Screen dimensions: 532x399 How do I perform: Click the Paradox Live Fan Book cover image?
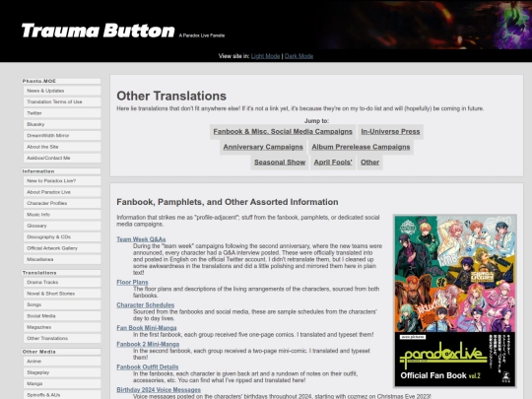[455, 300]
